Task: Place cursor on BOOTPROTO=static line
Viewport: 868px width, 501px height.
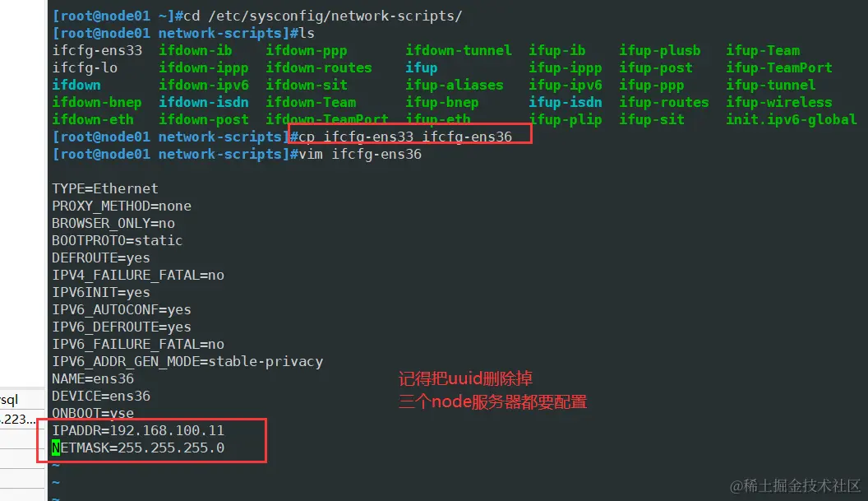Action: pyautogui.click(x=118, y=240)
